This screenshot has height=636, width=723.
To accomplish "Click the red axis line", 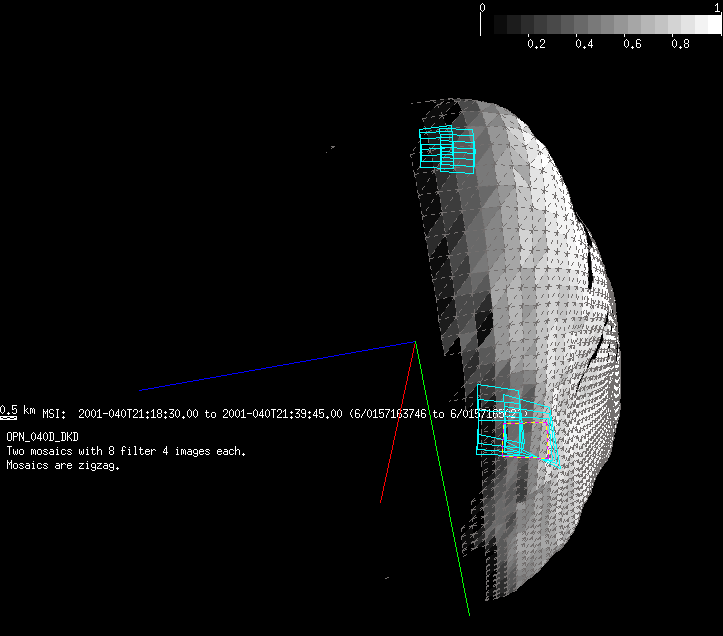I will point(398,422).
